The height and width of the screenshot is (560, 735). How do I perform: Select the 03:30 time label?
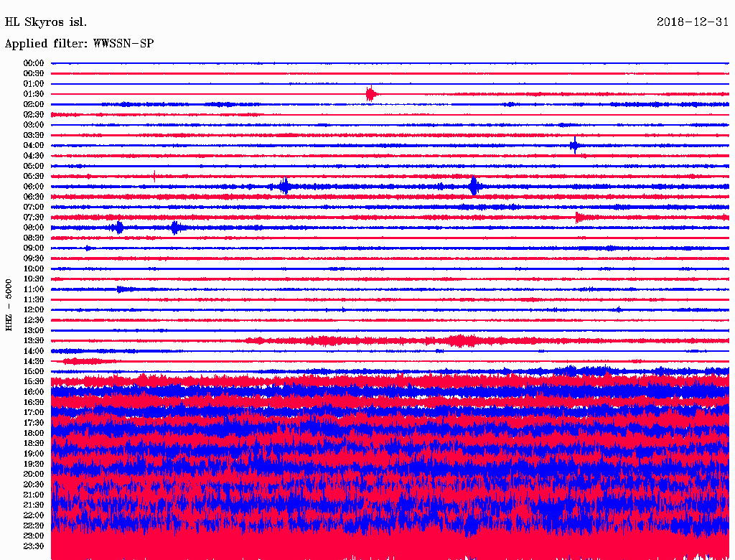[34, 135]
